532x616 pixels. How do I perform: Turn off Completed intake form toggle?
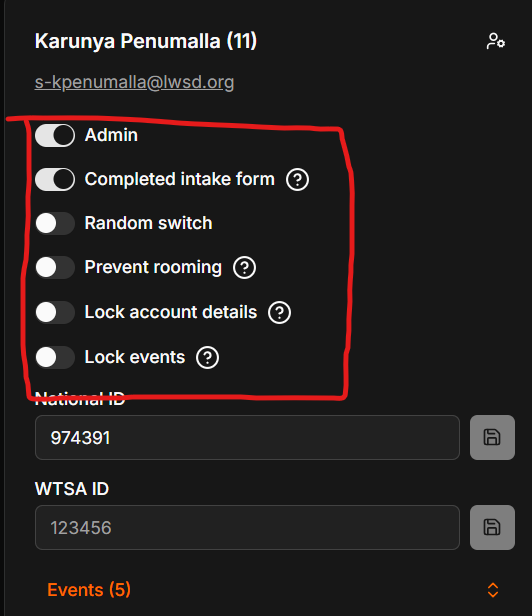click(55, 180)
